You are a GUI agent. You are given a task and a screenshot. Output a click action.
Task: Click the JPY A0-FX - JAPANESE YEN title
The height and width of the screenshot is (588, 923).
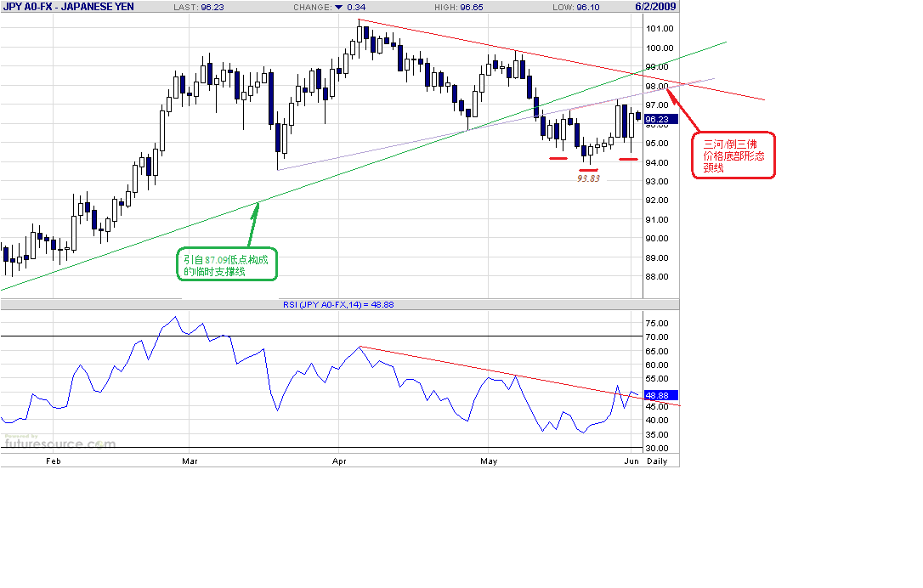coord(68,7)
